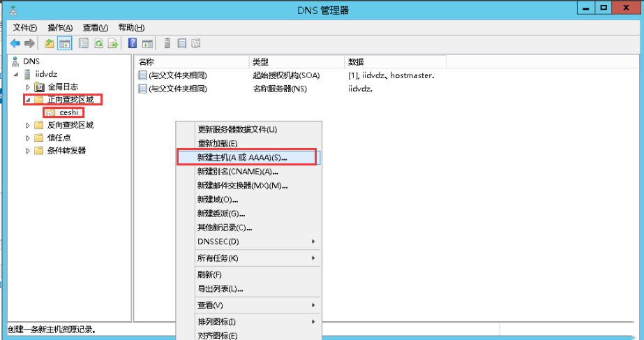Click the 全局日志 log icon

pos(40,87)
